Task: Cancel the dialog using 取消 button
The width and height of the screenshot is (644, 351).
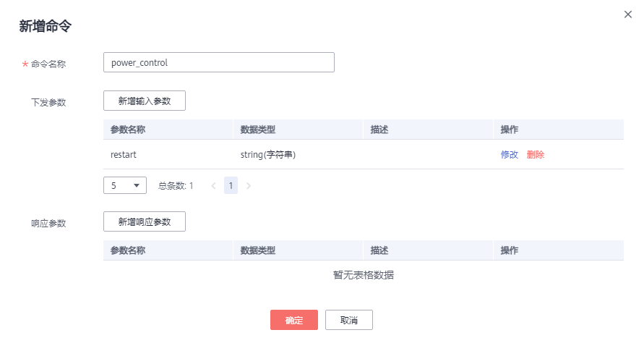Action: click(x=349, y=321)
